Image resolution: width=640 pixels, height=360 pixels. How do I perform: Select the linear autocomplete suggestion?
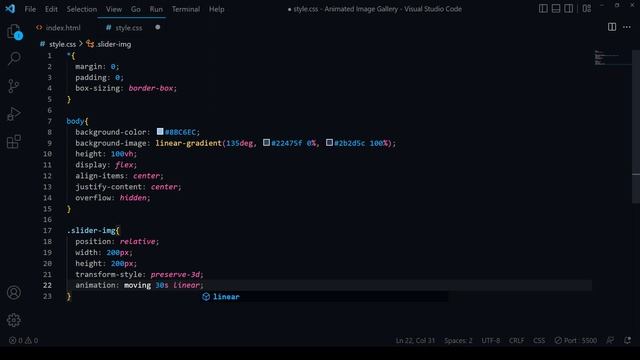[x=324, y=297]
